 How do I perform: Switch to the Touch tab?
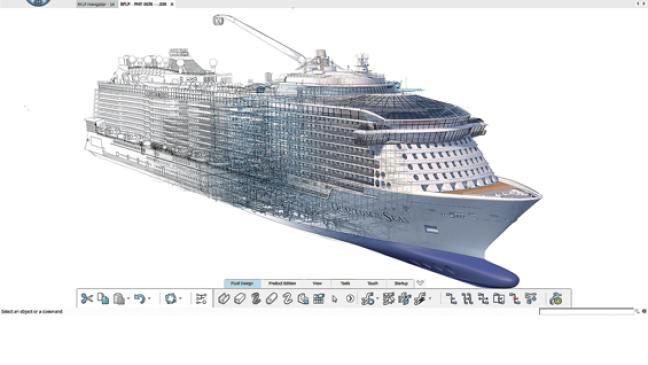click(x=373, y=284)
